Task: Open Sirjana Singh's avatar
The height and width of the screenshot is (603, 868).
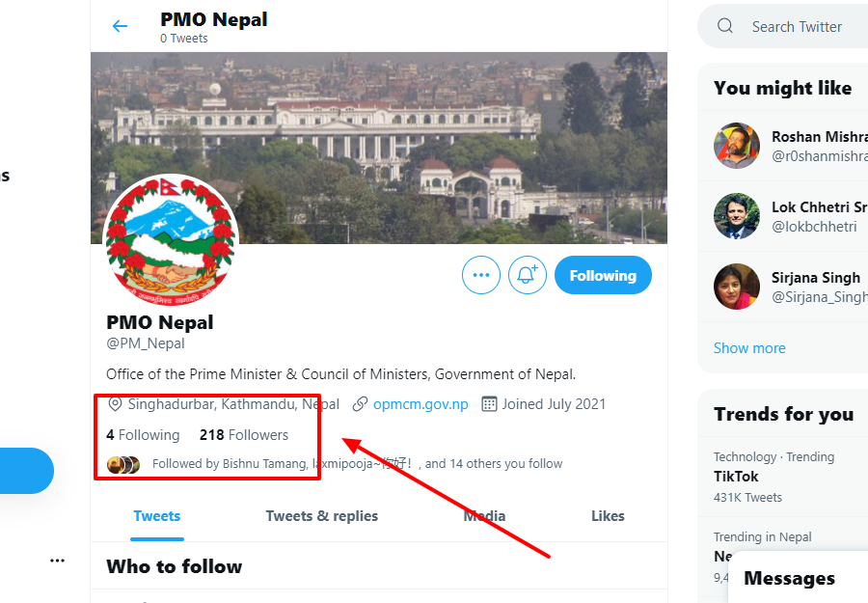Action: [737, 287]
